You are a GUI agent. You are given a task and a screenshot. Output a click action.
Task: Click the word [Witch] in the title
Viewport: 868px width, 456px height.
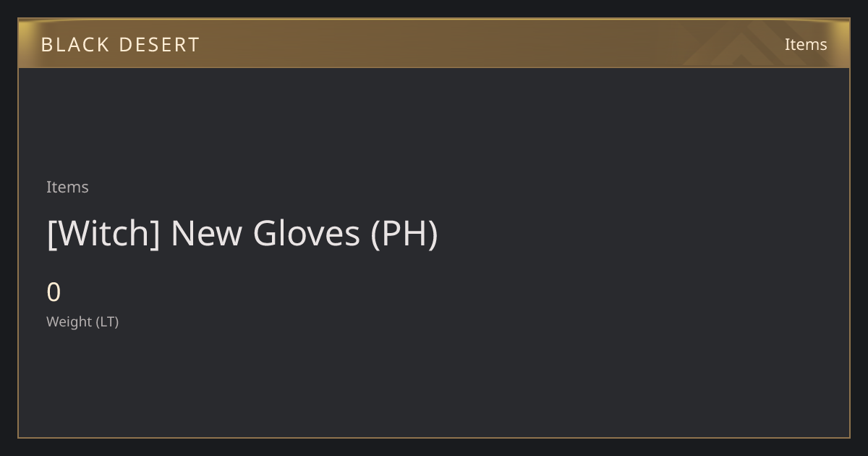103,234
